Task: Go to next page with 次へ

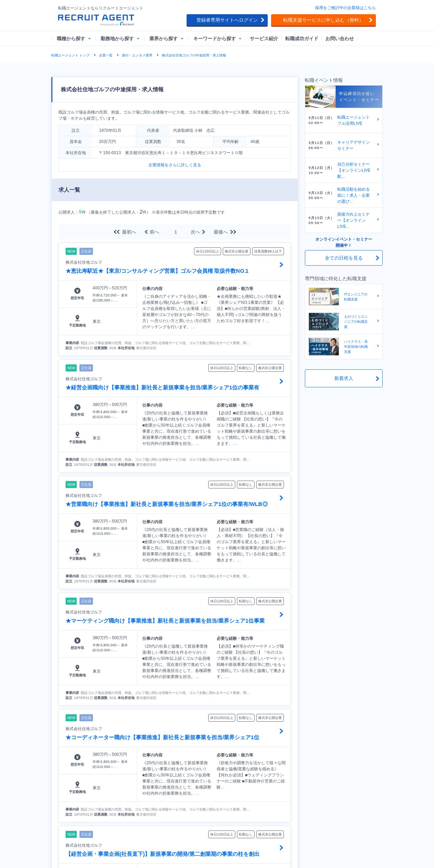Action: coord(198,232)
